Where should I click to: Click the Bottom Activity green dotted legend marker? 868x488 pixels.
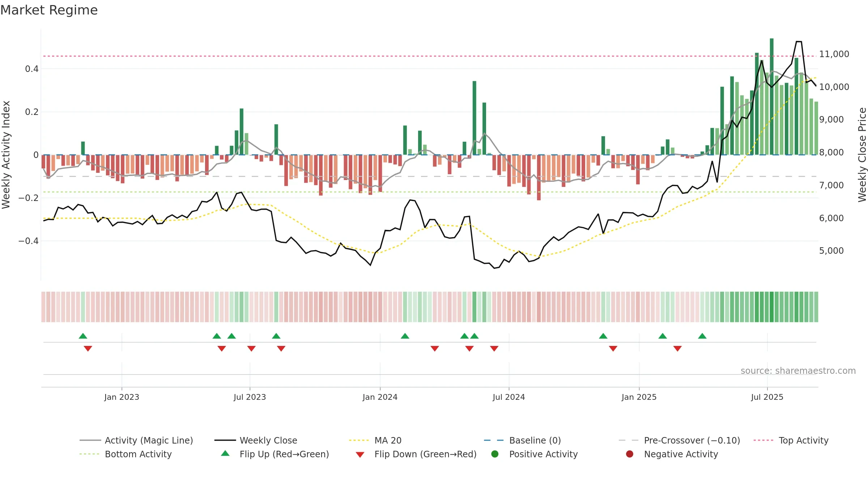(x=90, y=454)
